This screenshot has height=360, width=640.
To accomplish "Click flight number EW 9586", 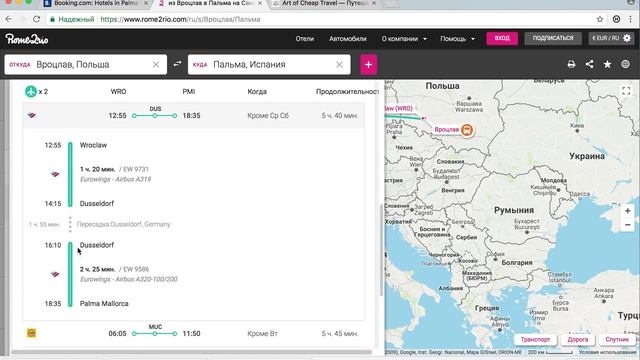I will click(x=136, y=269).
